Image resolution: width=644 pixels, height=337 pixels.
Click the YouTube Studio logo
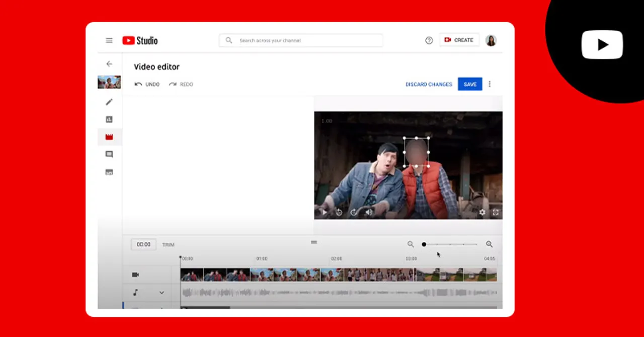[140, 40]
